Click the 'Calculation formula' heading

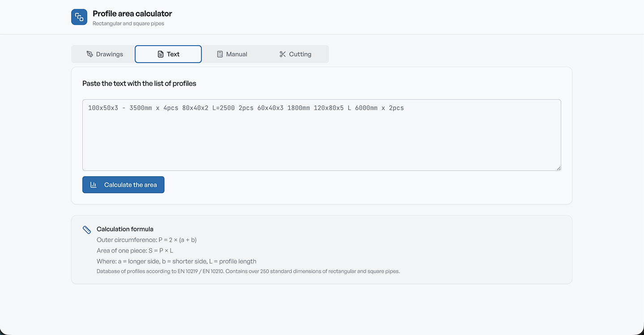[x=125, y=229]
